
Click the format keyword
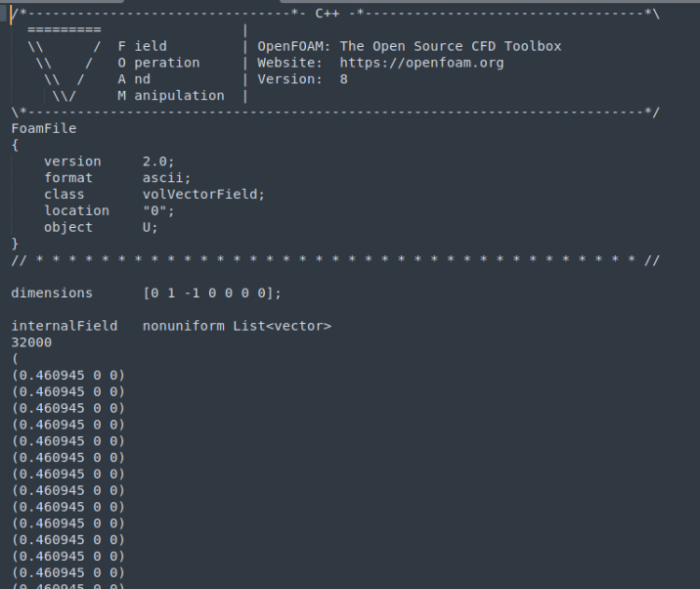point(68,178)
